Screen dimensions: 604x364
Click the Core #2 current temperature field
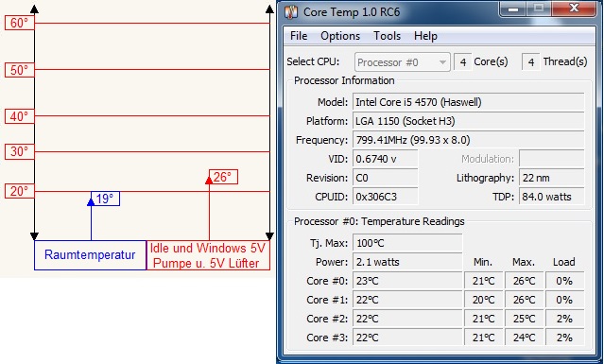pos(407,319)
